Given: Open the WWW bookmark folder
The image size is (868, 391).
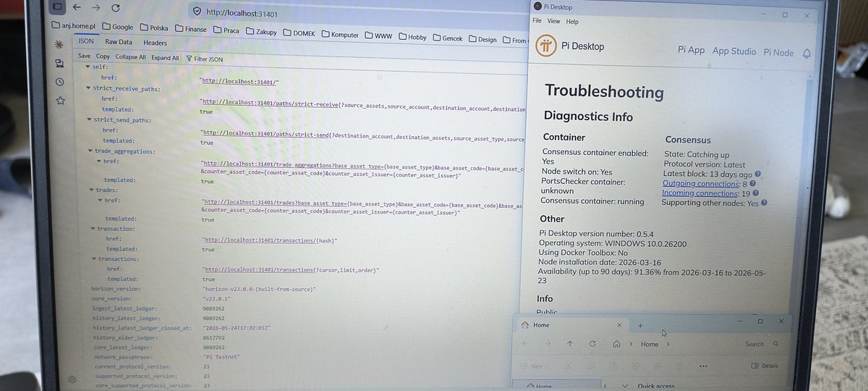Looking at the screenshot, I should click(378, 35).
